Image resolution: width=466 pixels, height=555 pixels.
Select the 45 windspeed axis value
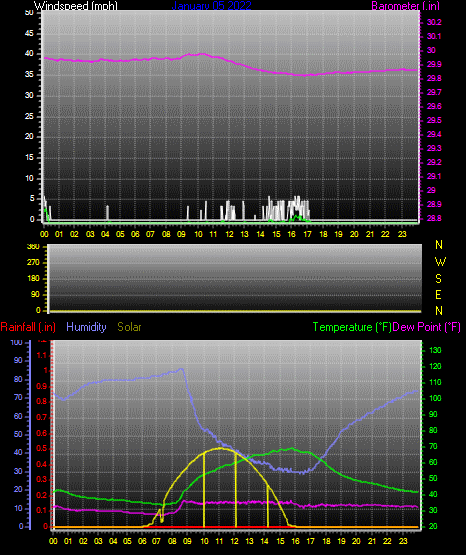[29, 34]
